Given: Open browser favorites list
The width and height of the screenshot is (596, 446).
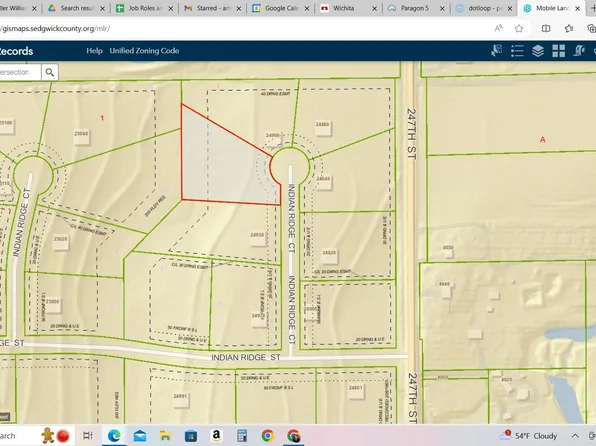Looking at the screenshot, I should pos(569,29).
